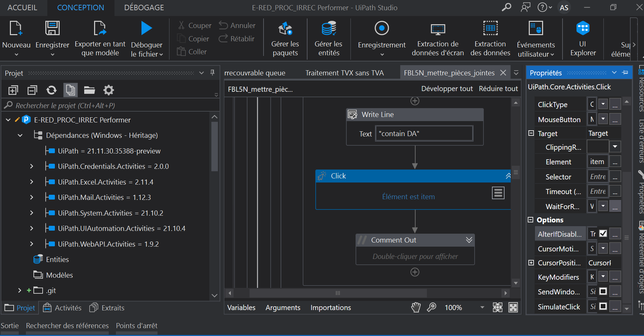The width and height of the screenshot is (644, 336).
Task: Enable the SendWindowMessages checkbox
Action: point(603,292)
